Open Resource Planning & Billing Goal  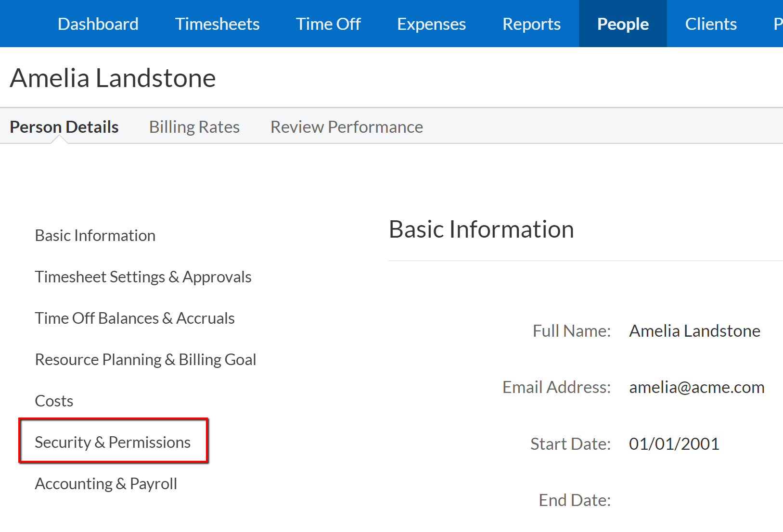145,360
